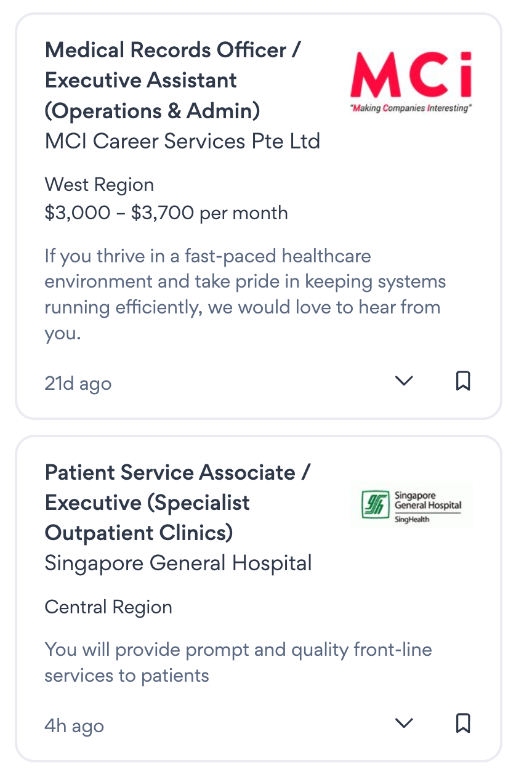The width and height of the screenshot is (532, 771).
Task: Select the West Region location
Action: tap(99, 185)
